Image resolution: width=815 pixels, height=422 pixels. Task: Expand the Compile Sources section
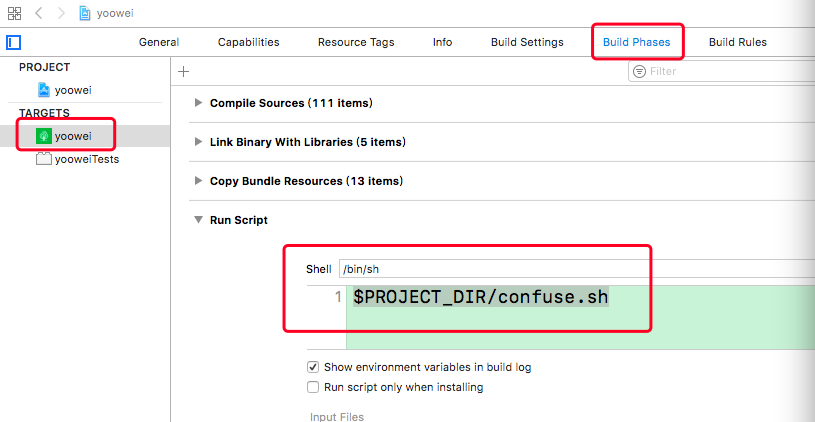tap(199, 103)
